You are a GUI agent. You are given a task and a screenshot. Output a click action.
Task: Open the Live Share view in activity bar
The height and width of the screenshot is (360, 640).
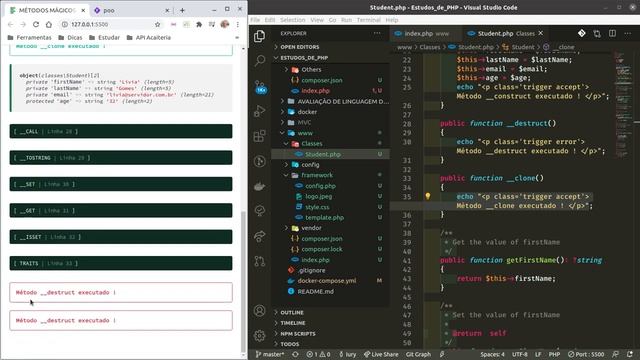tap(260, 236)
